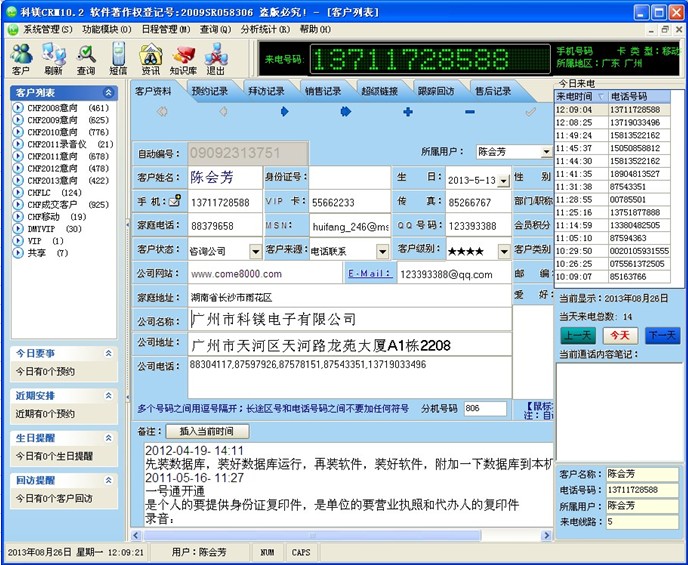Collapse the 客户列表 panel header
The width and height of the screenshot is (688, 565).
[112, 93]
